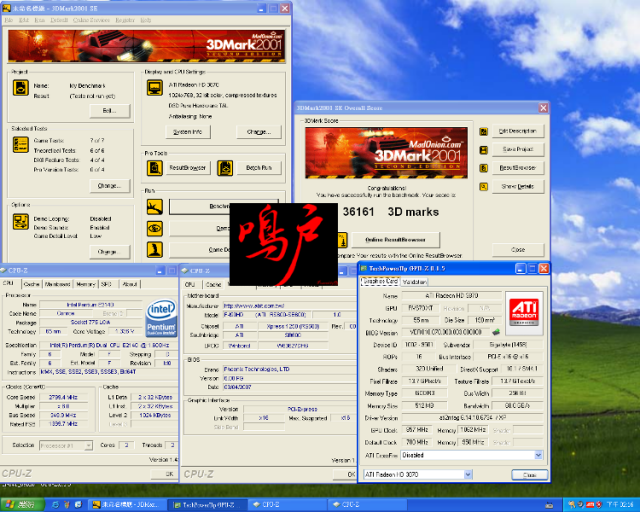The height and width of the screenshot is (512, 640).
Task: Click the Options icon in 3DMark2001
Action: click(20, 222)
